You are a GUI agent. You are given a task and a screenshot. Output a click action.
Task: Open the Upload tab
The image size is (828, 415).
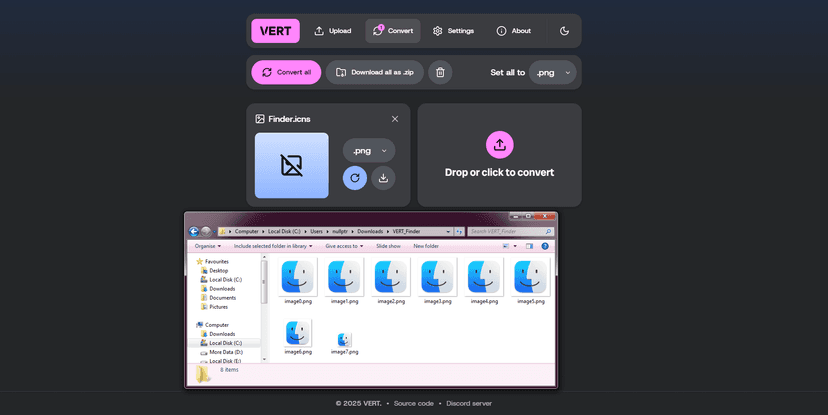[x=332, y=31]
